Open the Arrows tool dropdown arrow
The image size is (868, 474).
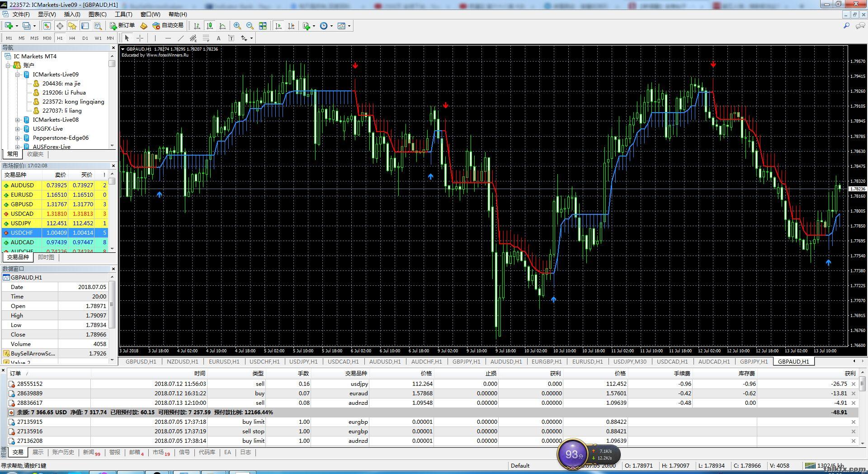[x=251, y=38]
